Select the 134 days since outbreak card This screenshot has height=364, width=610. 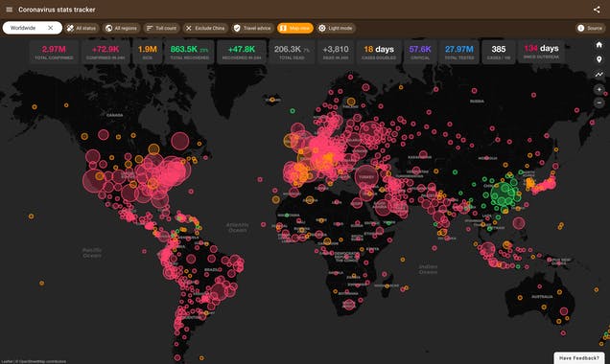click(x=541, y=52)
